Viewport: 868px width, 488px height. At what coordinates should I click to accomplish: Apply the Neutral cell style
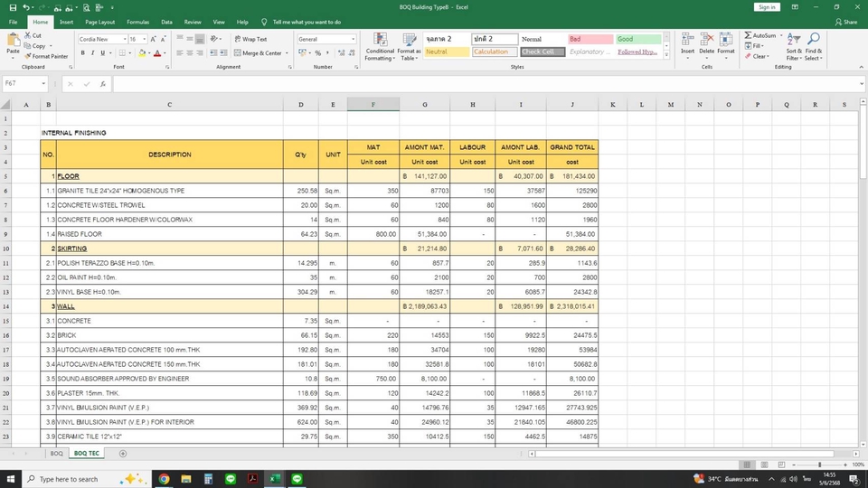point(446,52)
